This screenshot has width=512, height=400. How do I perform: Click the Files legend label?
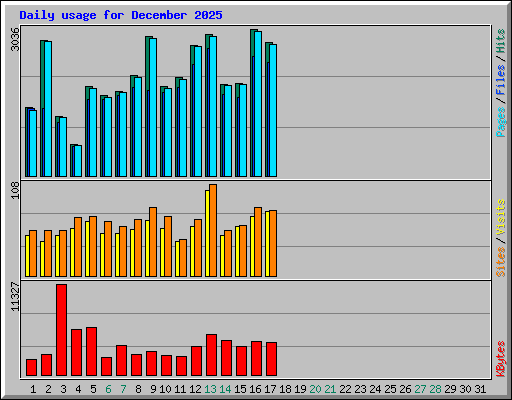coord(501,79)
